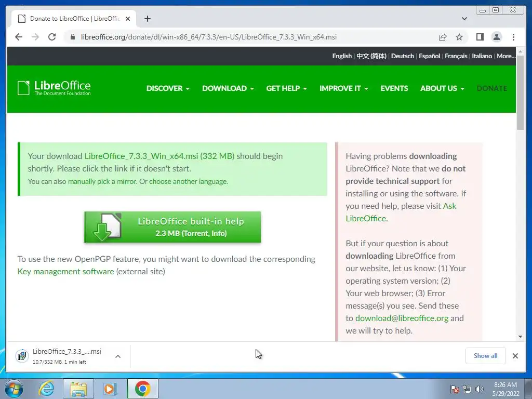Open Action Center flag icon
532x399 pixels.
tap(455, 389)
